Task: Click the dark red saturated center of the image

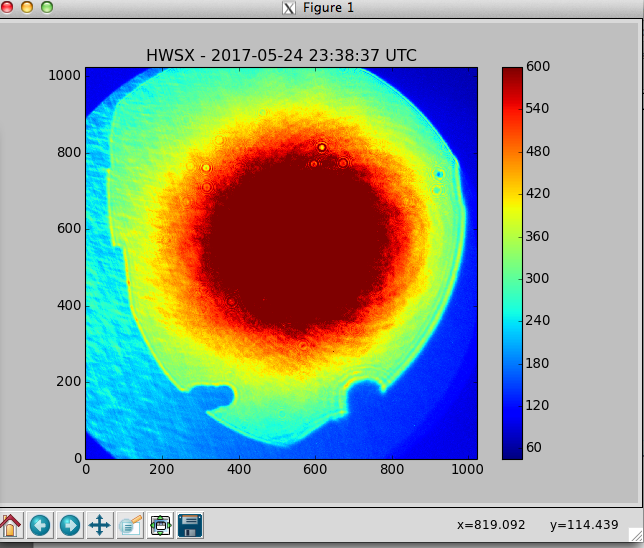Action: click(x=296, y=242)
